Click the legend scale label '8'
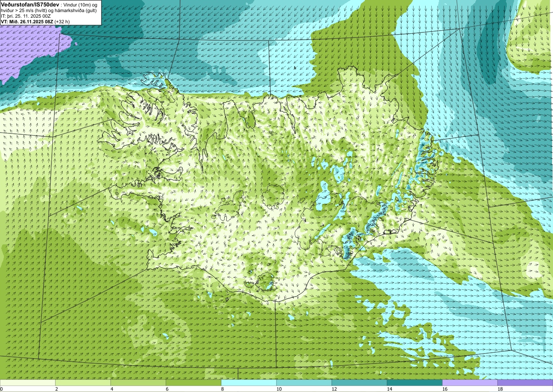 pos(222,389)
